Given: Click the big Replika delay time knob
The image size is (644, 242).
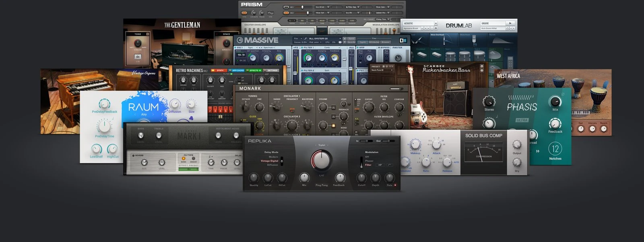Looking at the screenshot, I should click(321, 161).
